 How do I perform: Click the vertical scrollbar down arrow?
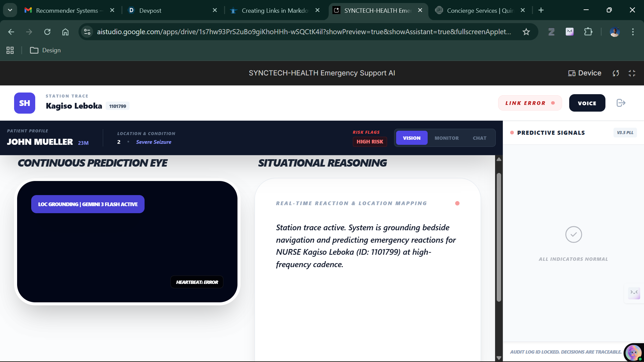pyautogui.click(x=499, y=358)
